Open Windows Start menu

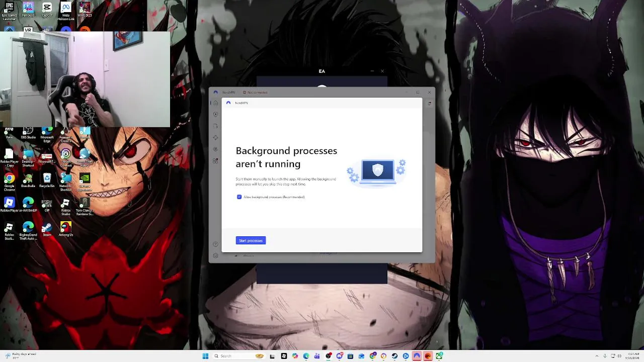[x=205, y=356]
